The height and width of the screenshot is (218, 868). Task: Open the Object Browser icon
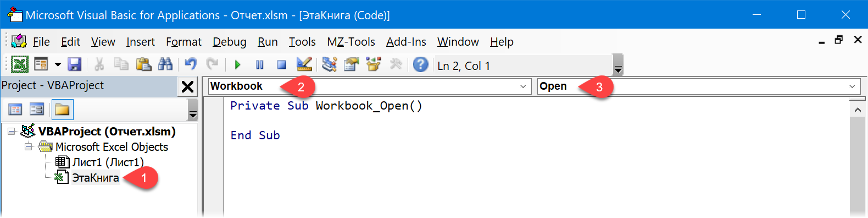[x=374, y=64]
